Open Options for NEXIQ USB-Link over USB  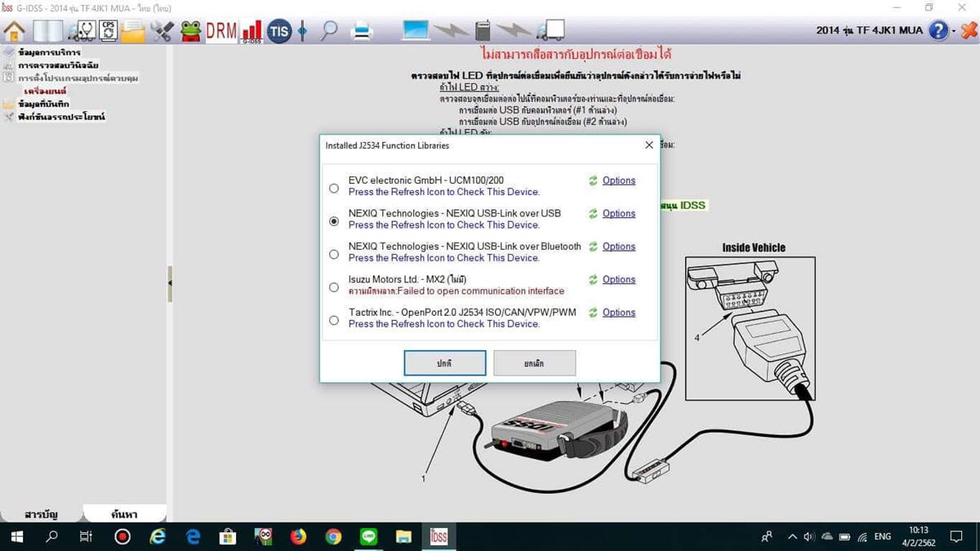(x=618, y=214)
